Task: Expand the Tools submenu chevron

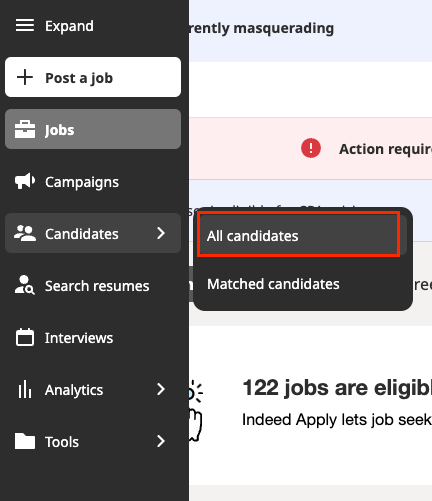Action: tap(161, 441)
